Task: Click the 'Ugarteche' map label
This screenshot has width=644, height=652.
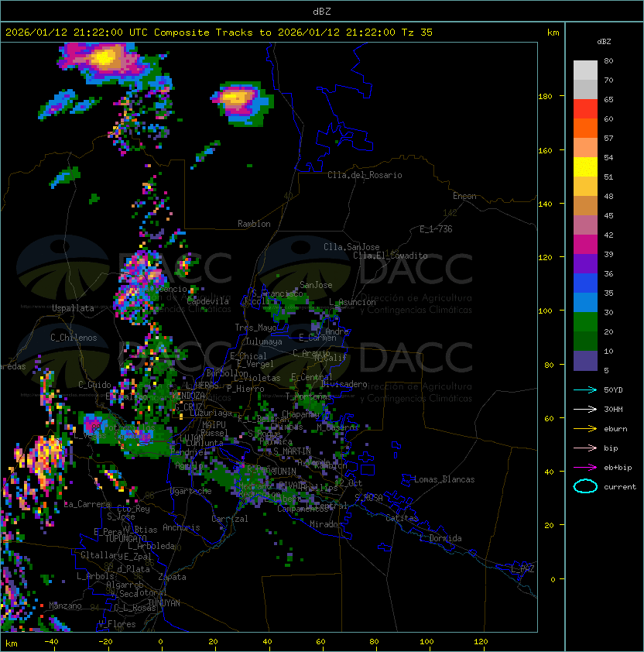Action: click(x=191, y=491)
